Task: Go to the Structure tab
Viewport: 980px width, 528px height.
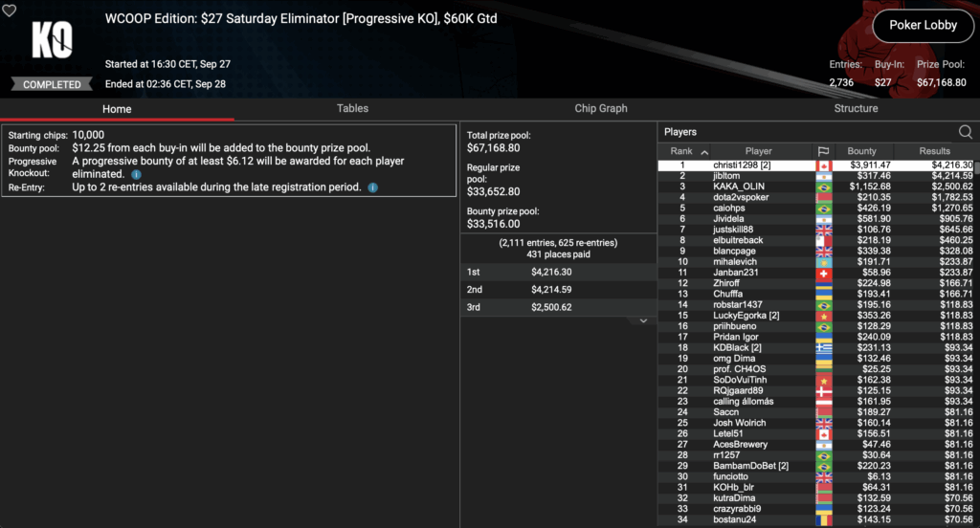Action: (x=856, y=108)
